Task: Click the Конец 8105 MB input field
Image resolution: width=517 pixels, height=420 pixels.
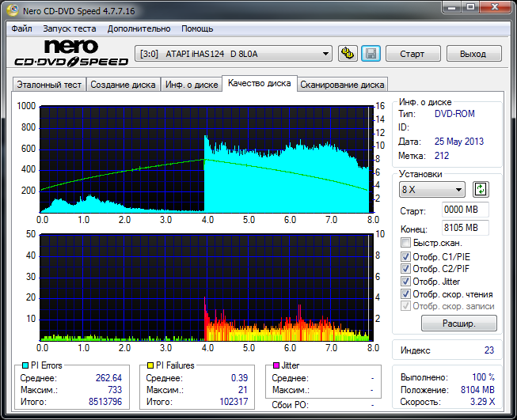Action: tap(465, 228)
